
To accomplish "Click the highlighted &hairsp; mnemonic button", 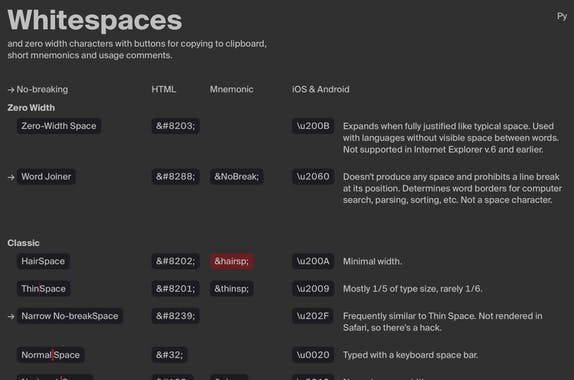I will click(231, 261).
